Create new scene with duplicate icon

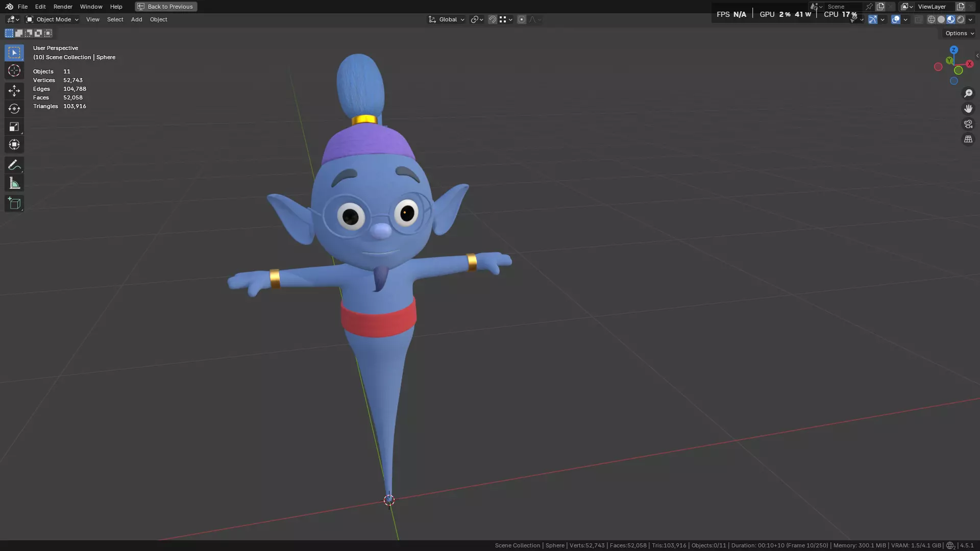(880, 7)
